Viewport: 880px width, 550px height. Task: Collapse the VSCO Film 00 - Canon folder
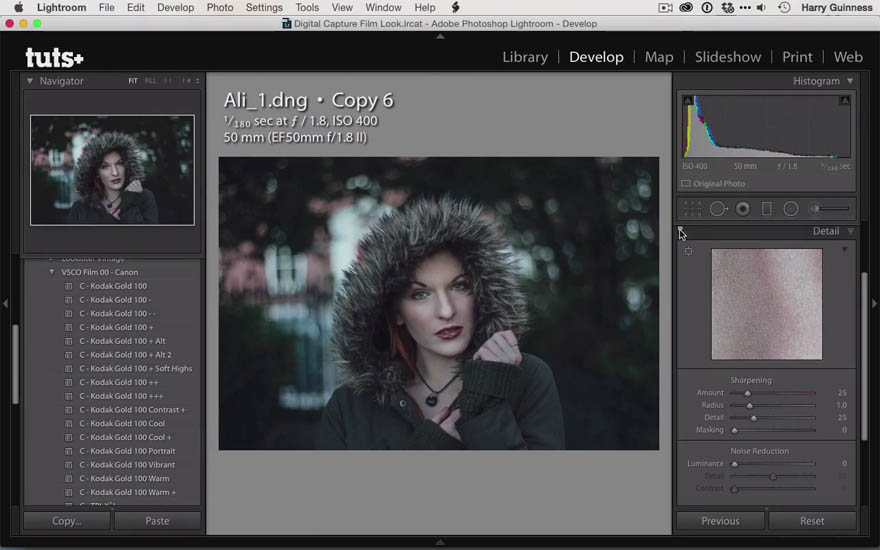pyautogui.click(x=52, y=272)
